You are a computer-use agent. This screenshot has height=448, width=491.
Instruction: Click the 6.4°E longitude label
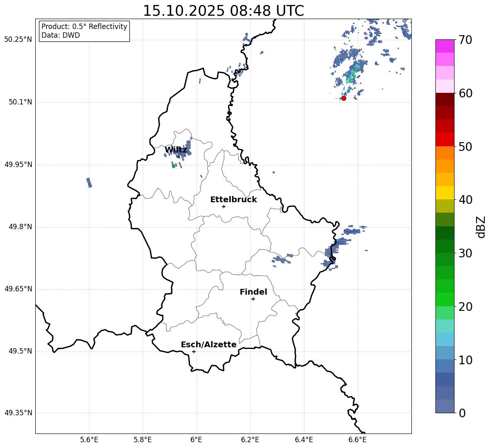pos(304,440)
